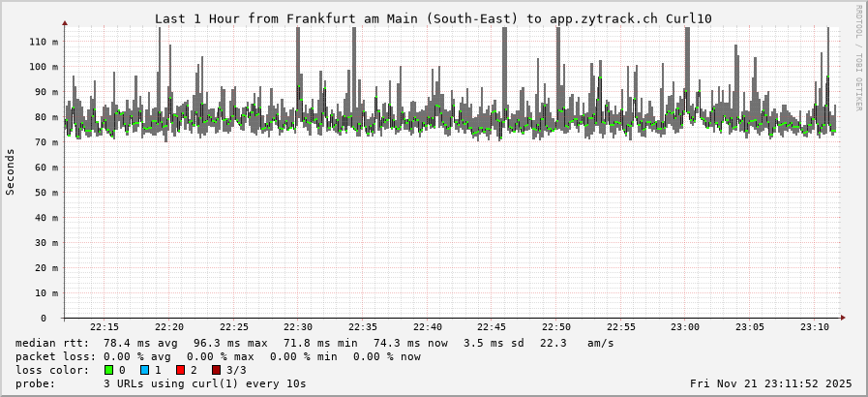This screenshot has height=397, width=868.
Task: Select the 22:30 time axis label
Action: [x=298, y=327]
